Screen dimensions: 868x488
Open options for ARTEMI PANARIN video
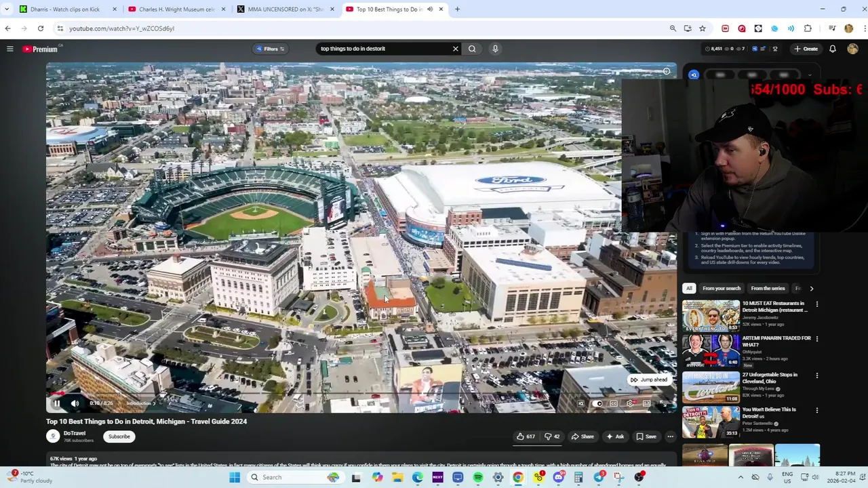point(816,339)
